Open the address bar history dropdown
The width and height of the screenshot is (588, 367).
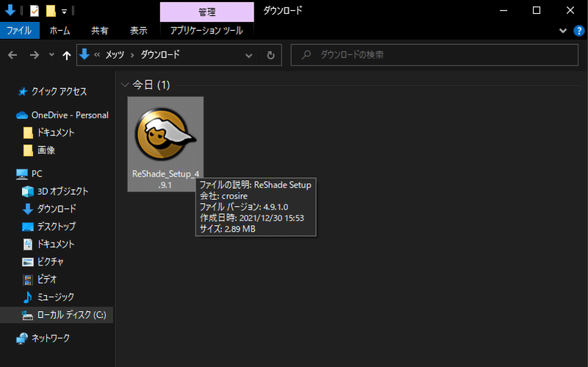click(248, 56)
